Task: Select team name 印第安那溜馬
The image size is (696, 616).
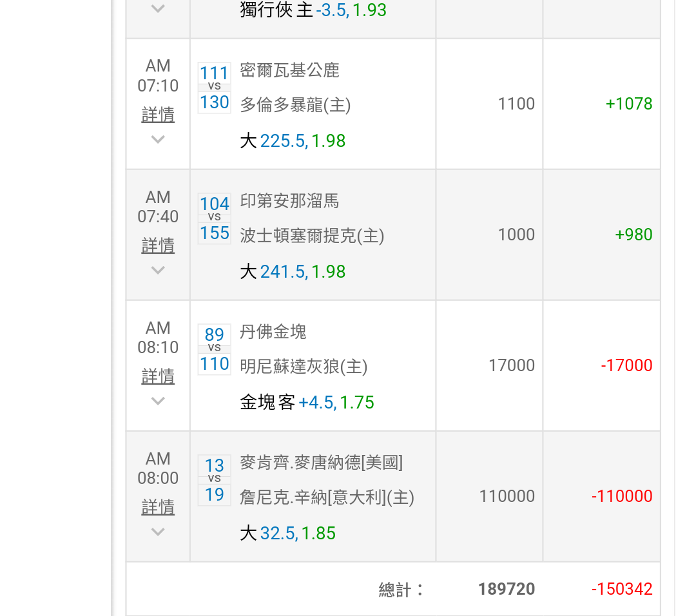Action: coord(290,201)
